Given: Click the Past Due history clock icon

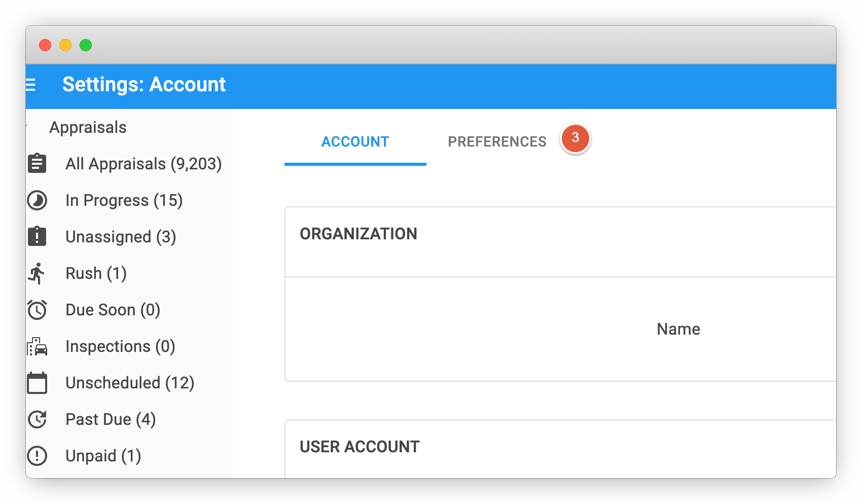Looking at the screenshot, I should tap(37, 419).
